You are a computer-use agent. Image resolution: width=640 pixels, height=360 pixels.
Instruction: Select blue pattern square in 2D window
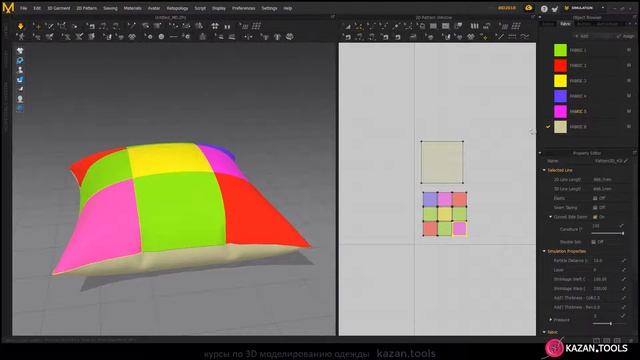pos(430,199)
